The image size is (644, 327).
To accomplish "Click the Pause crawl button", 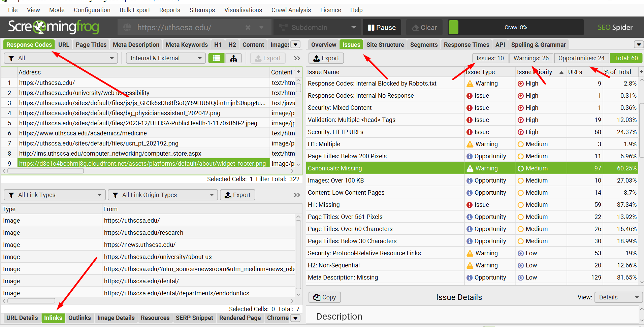I will pyautogui.click(x=382, y=28).
